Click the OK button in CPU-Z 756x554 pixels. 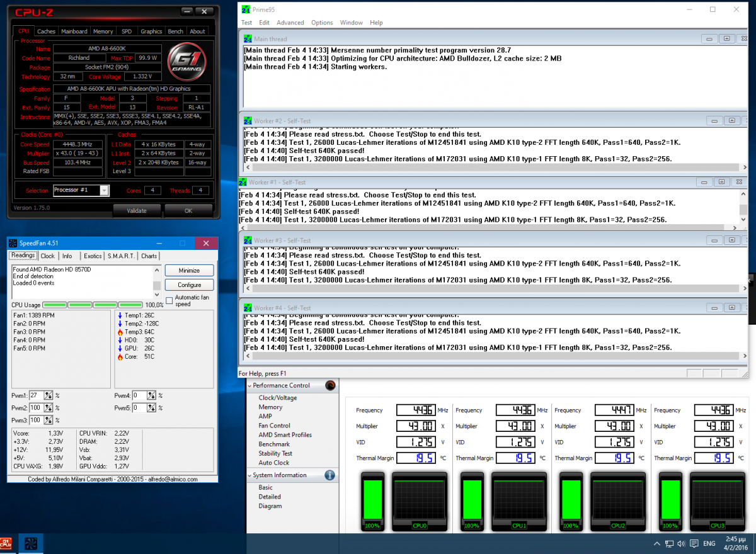(188, 211)
